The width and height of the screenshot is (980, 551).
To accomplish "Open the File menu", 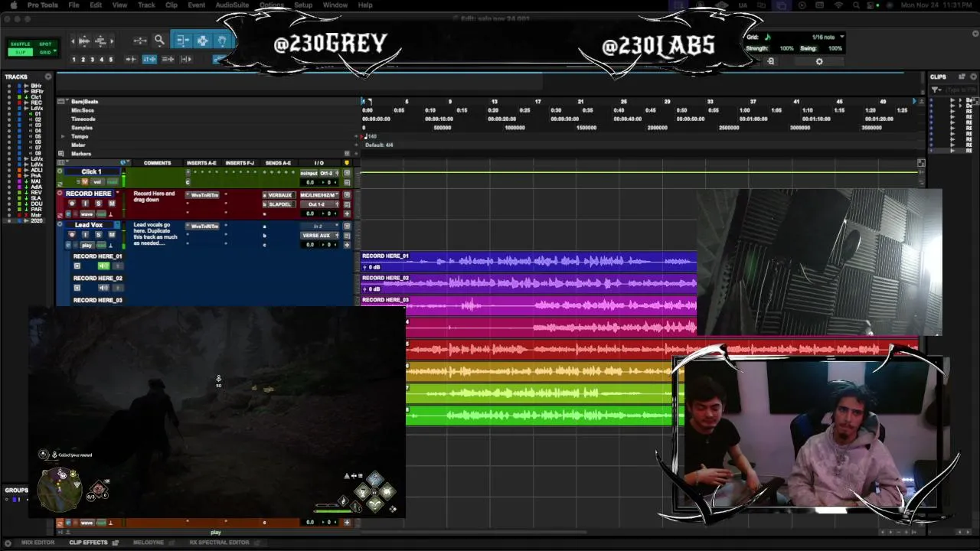I will (x=73, y=5).
